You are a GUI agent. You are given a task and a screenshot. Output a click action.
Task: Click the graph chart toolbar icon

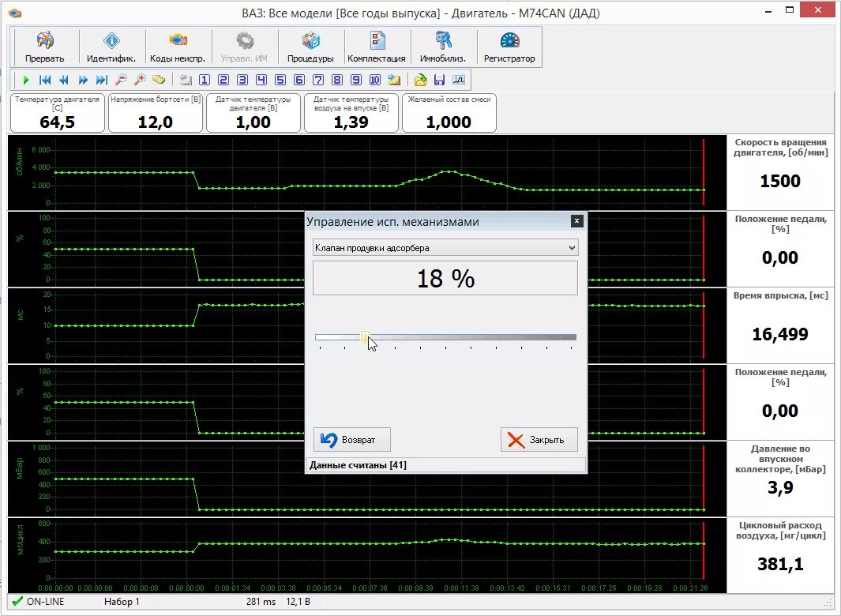click(x=458, y=80)
